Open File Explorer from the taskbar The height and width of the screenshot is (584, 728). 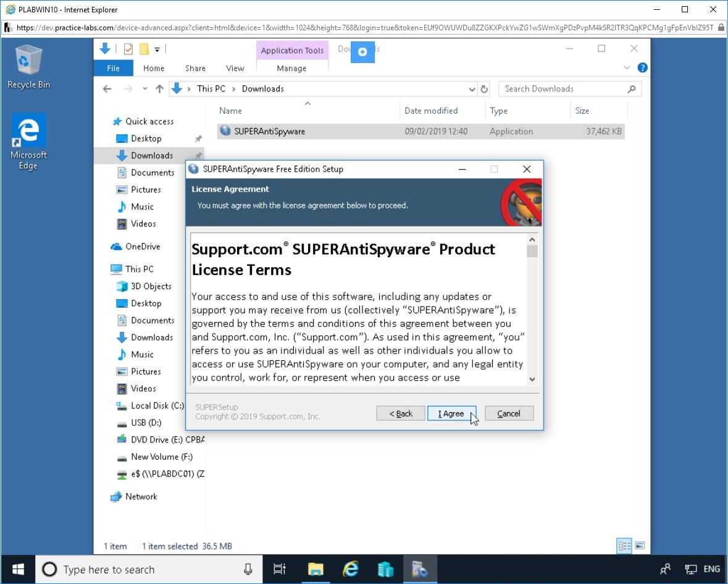click(x=316, y=569)
